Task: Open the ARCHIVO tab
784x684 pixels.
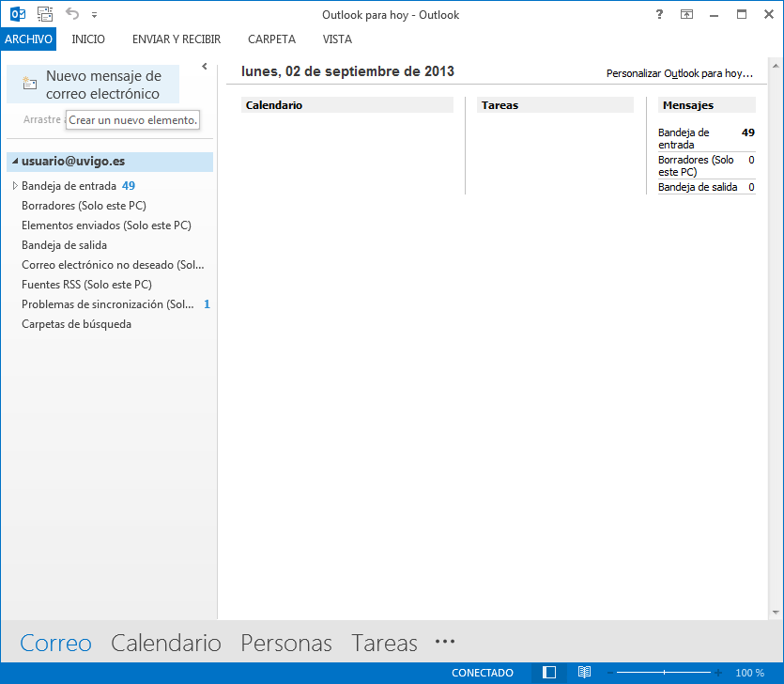Action: 28,39
